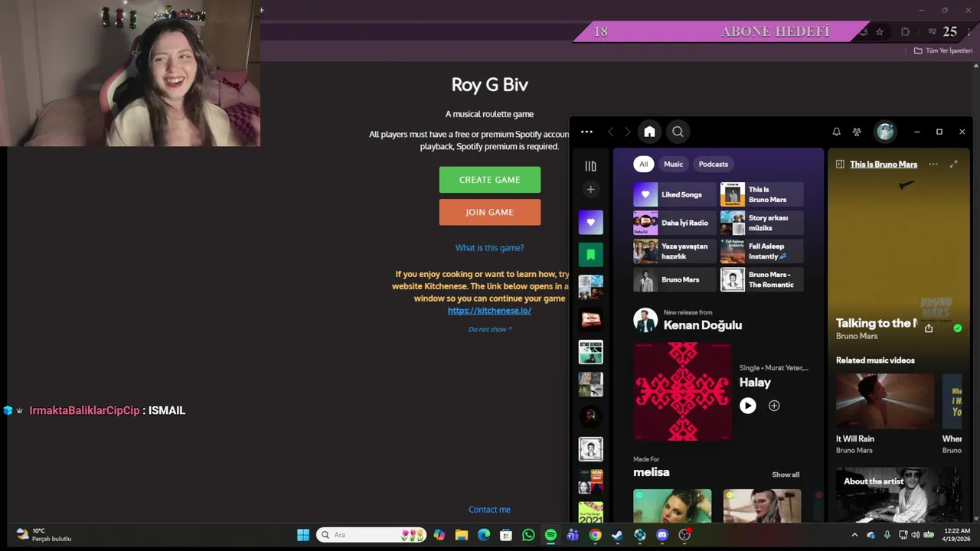Open kitchenese.io link
The image size is (980, 551).
[x=489, y=311]
